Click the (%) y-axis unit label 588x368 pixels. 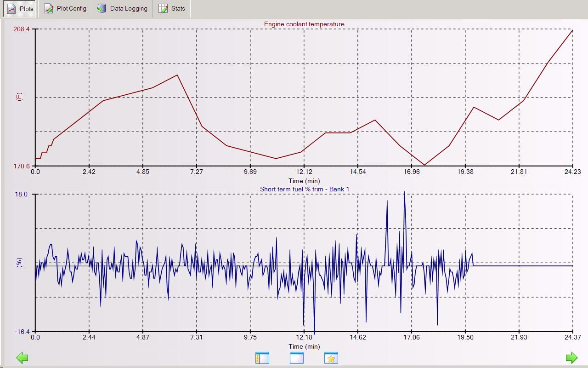[x=19, y=262]
